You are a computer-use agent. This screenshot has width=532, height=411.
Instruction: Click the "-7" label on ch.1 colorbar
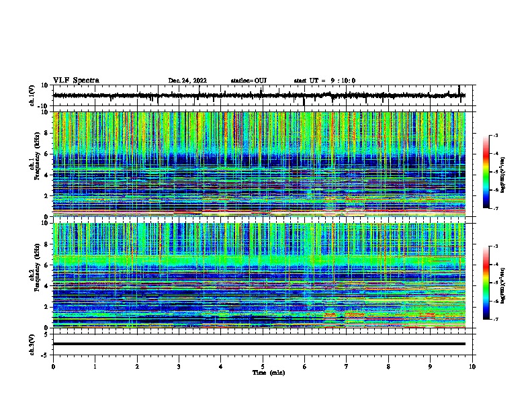[495, 208]
